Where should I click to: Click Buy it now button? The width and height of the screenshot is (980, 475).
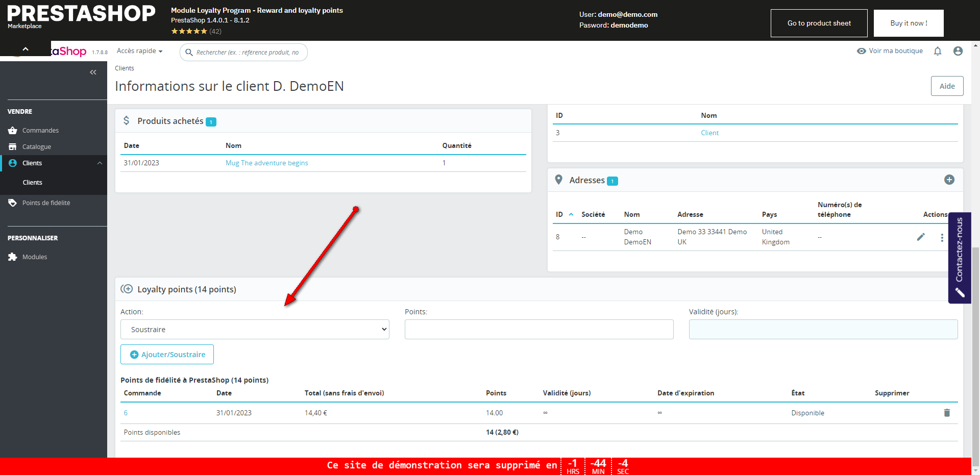pos(909,23)
